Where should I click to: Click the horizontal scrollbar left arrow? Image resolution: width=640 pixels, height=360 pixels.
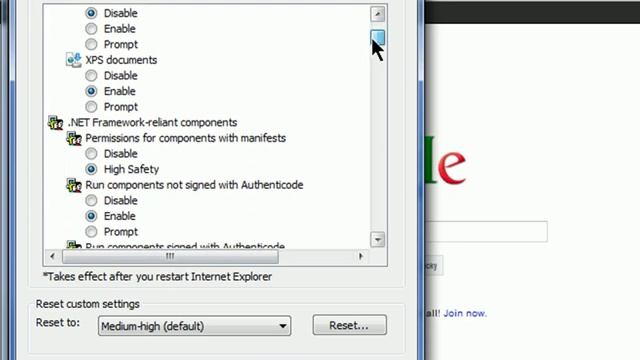pos(52,256)
